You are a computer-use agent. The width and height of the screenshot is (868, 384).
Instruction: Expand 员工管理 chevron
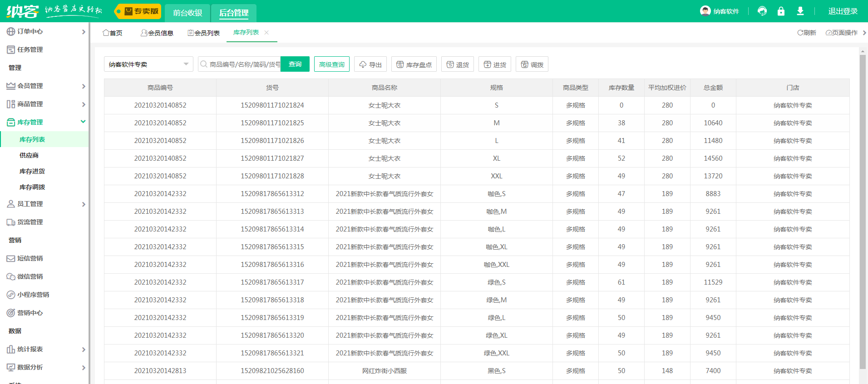point(84,204)
